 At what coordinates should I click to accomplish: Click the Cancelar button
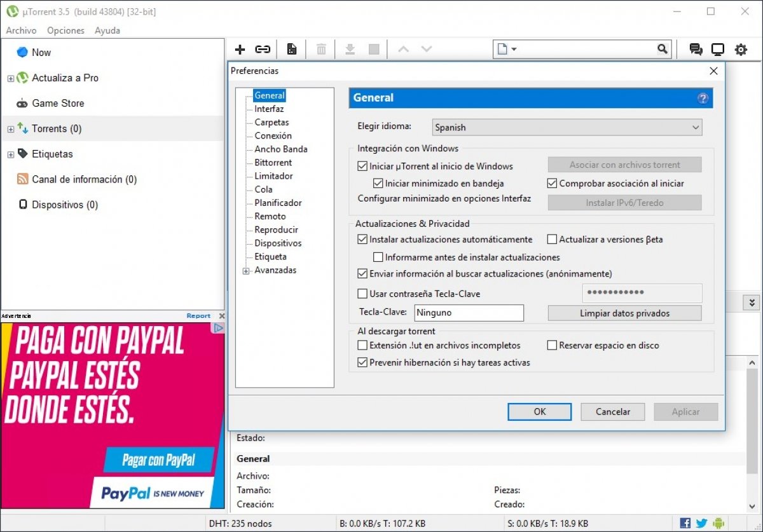pos(613,411)
